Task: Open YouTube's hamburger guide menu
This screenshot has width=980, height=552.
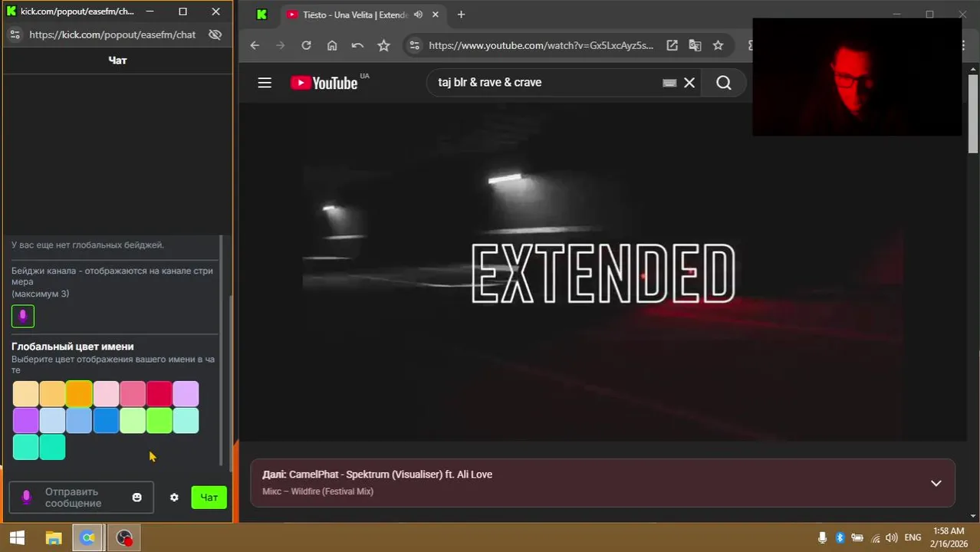Action: tap(265, 83)
